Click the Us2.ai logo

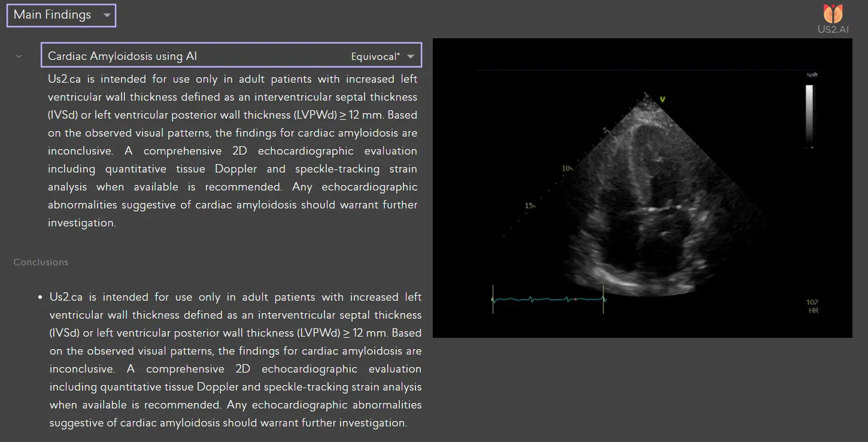[833, 19]
